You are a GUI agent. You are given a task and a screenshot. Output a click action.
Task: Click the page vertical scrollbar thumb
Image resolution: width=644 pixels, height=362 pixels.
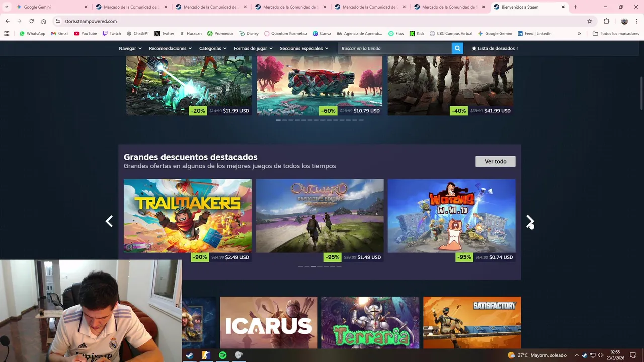click(x=641, y=92)
